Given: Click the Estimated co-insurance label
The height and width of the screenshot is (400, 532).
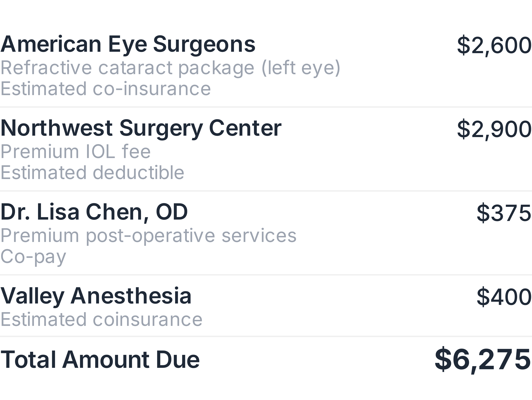Looking at the screenshot, I should (106, 89).
